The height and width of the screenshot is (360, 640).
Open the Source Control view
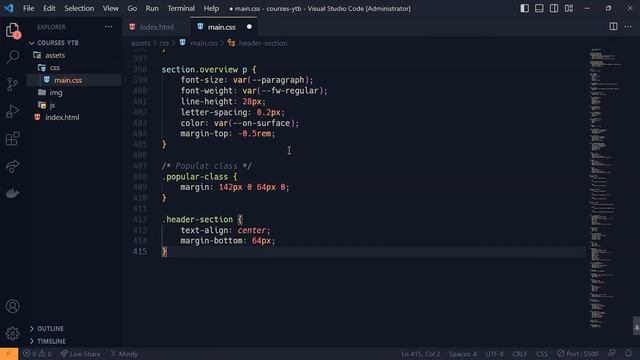(13, 84)
